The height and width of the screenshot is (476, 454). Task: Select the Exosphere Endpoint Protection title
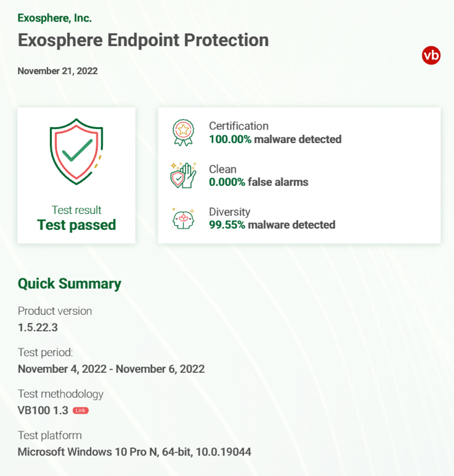[143, 40]
